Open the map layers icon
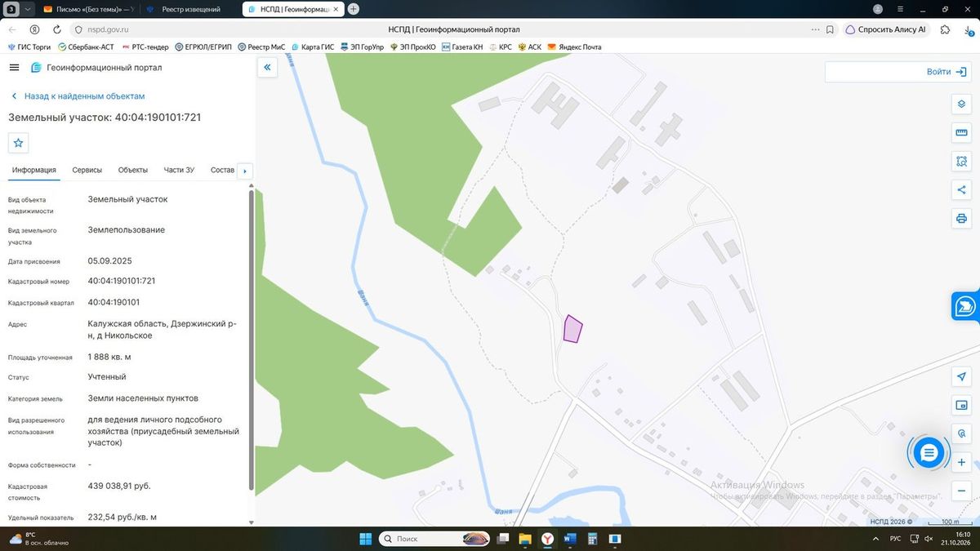The height and width of the screenshot is (551, 980). coord(961,104)
